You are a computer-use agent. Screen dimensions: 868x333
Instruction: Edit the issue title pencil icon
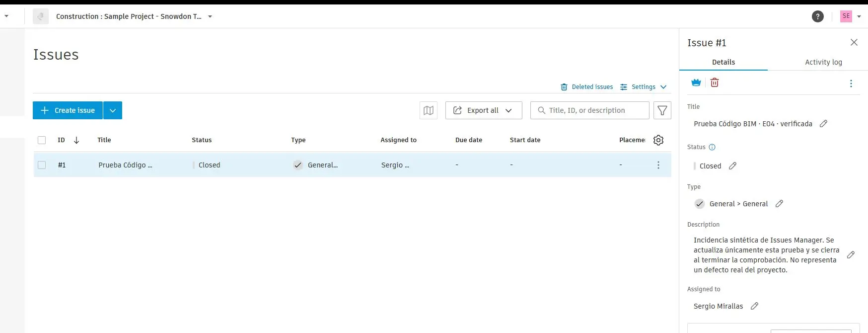823,124
